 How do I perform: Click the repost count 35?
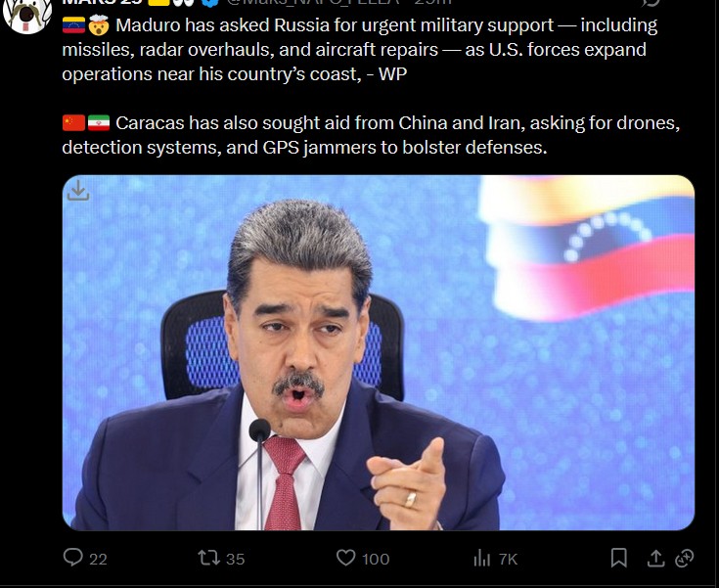[235, 559]
